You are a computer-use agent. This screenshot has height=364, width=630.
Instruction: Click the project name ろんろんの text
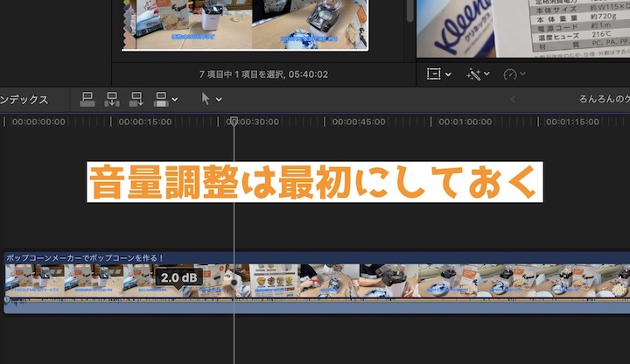coord(605,99)
